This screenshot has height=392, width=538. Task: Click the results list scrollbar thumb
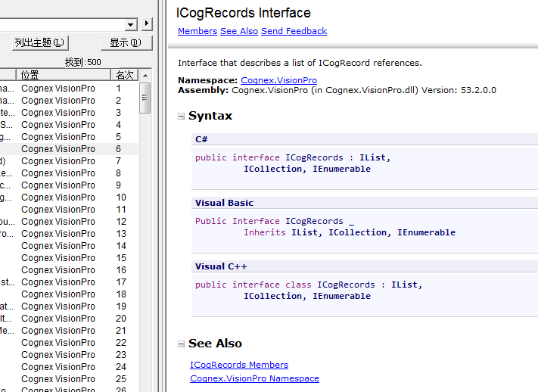click(145, 98)
